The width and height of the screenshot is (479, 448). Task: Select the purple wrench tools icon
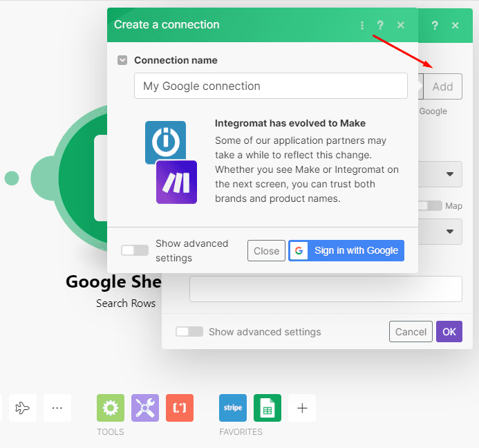tap(145, 408)
